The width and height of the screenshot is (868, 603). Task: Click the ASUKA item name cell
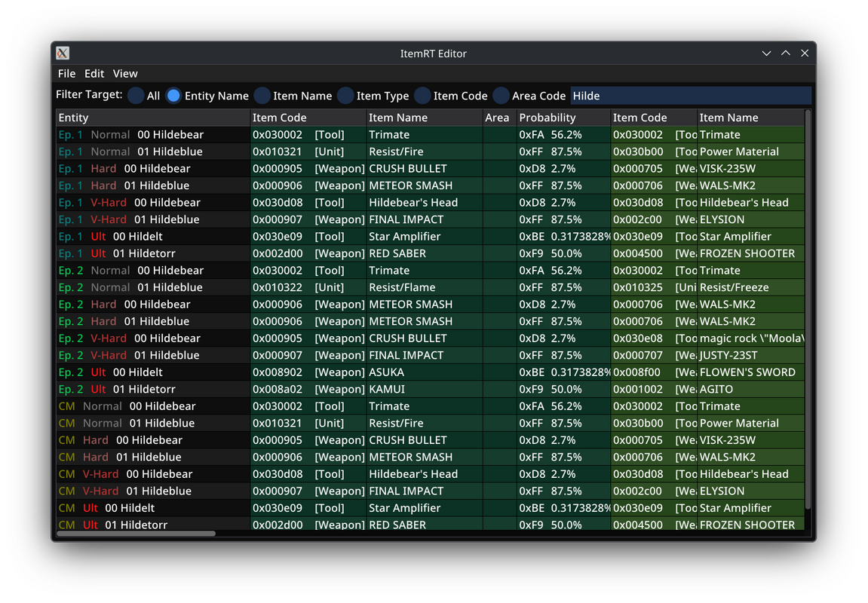pos(425,372)
